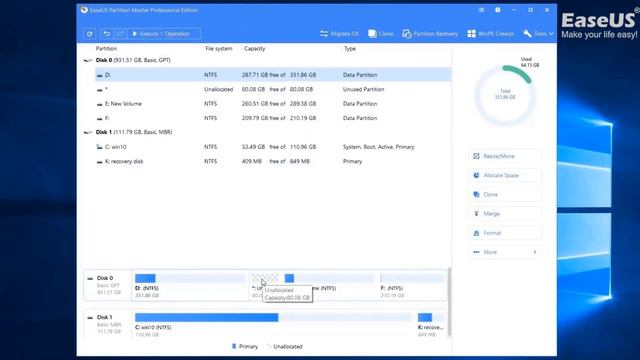The width and height of the screenshot is (640, 360).
Task: Click F: drive icon in partition list
Action: (x=100, y=118)
